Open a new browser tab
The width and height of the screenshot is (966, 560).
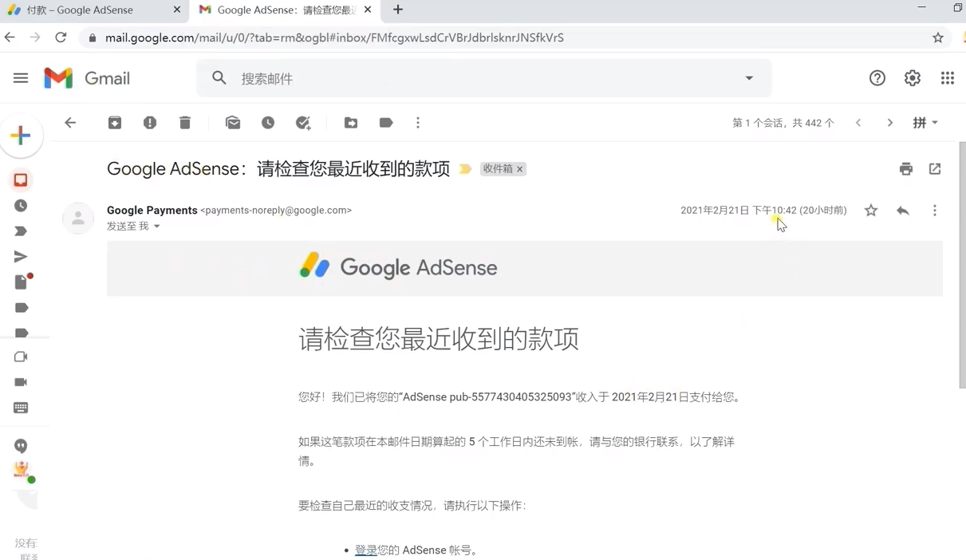[x=398, y=10]
